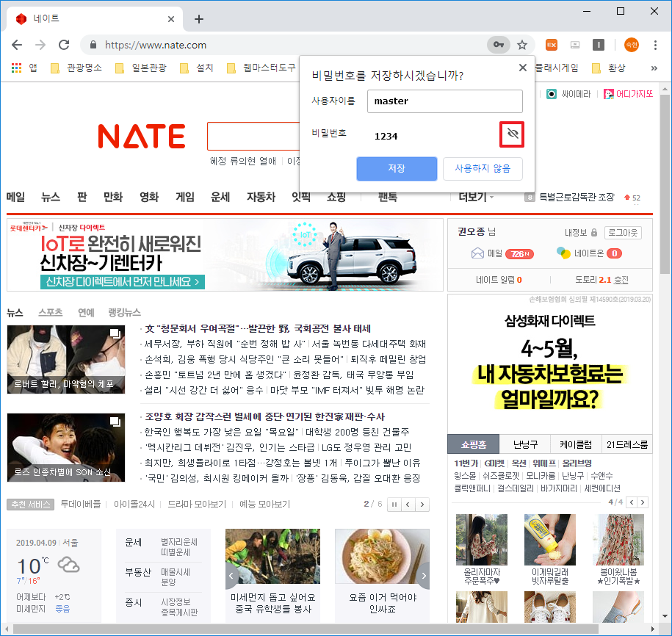Image resolution: width=672 pixels, height=636 pixels.
Task: Save the password with 저장 button
Action: tap(397, 168)
